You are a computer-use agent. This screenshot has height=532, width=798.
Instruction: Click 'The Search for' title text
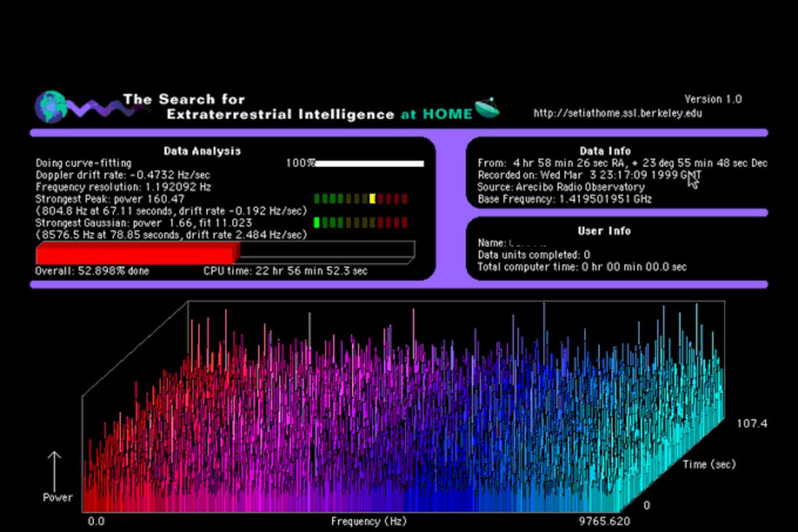184,100
